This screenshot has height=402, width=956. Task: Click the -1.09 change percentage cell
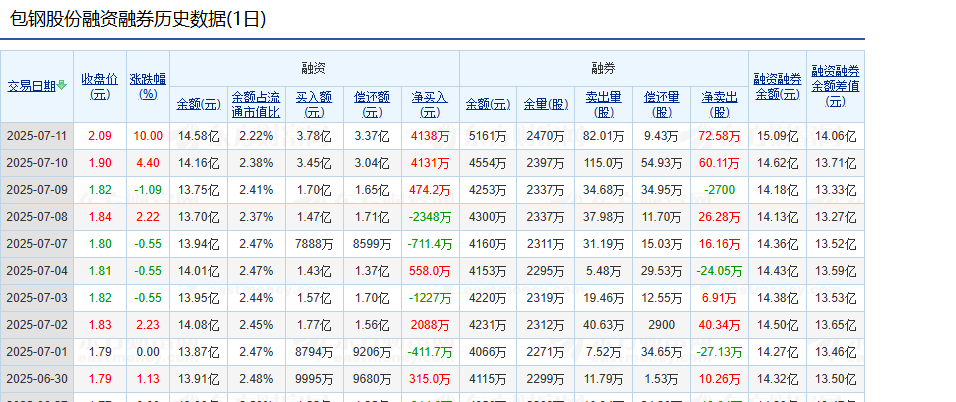click(x=148, y=190)
